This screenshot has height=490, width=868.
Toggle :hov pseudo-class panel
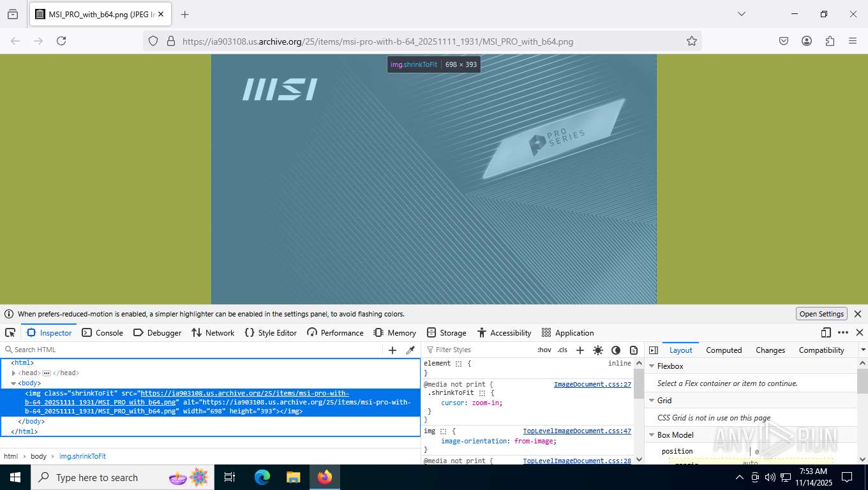pyautogui.click(x=544, y=350)
